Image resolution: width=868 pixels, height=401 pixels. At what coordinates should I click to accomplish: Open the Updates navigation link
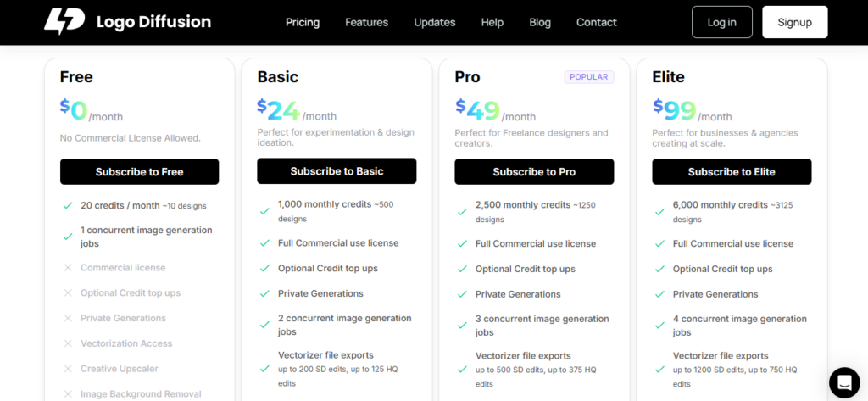[435, 22]
